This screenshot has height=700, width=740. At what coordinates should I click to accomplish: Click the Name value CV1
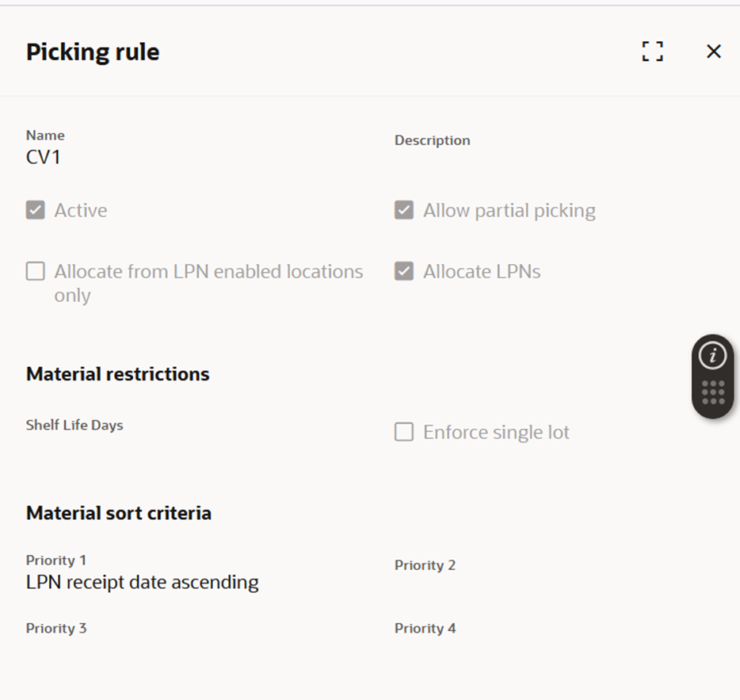[x=44, y=157]
